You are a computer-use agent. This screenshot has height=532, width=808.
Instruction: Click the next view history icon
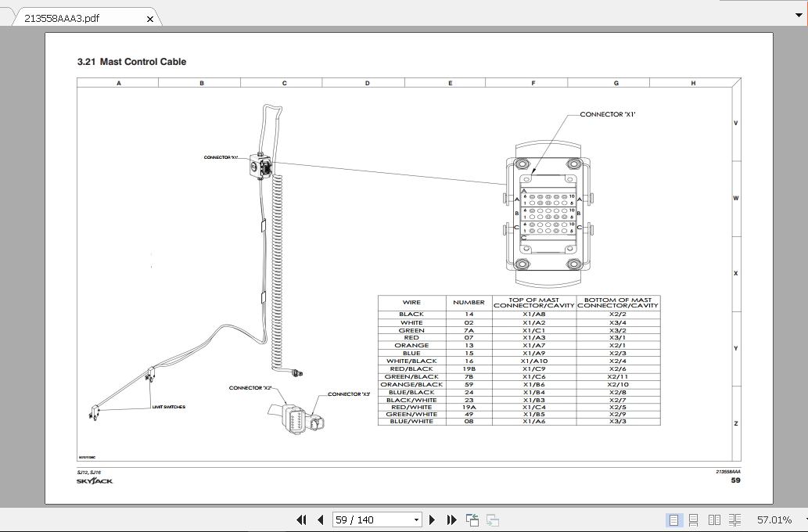click(x=492, y=519)
